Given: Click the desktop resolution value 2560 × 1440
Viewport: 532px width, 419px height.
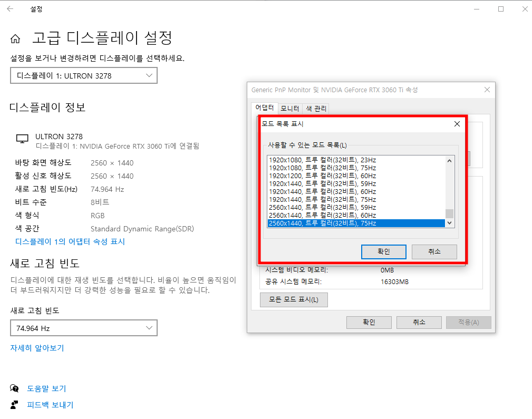Looking at the screenshot, I should tap(112, 163).
